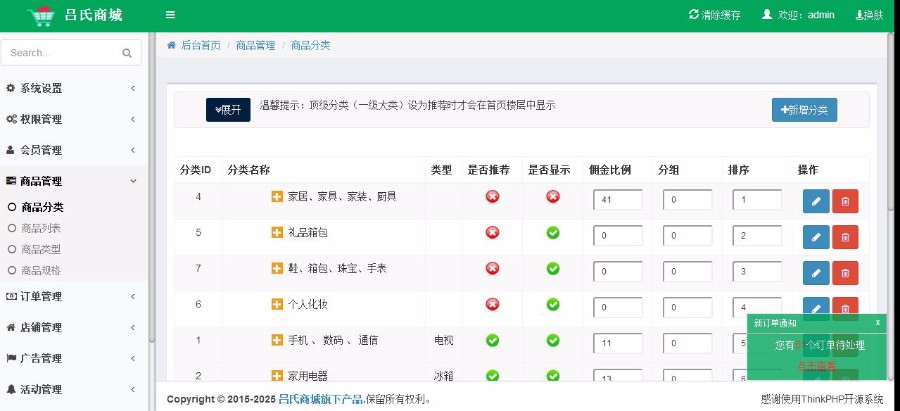Click the home icon in the breadcrumb
This screenshot has height=411, width=900.
(x=171, y=45)
